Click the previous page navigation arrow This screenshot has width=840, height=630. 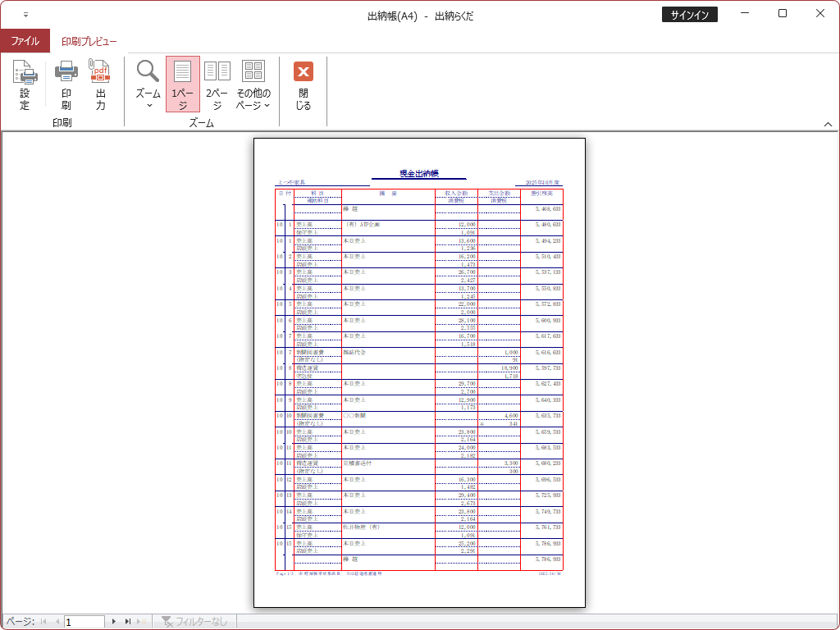point(57,622)
